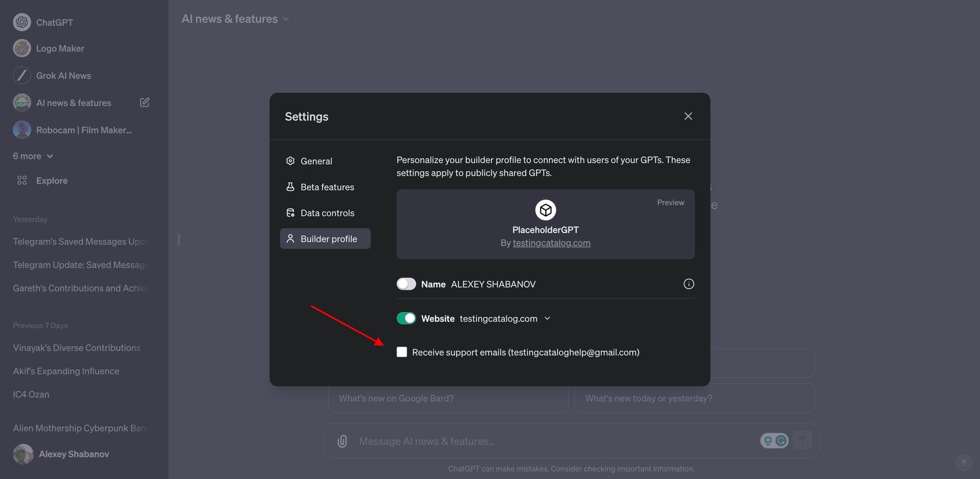980x479 pixels.
Task: Click the help question mark icon
Action: tap(963, 462)
